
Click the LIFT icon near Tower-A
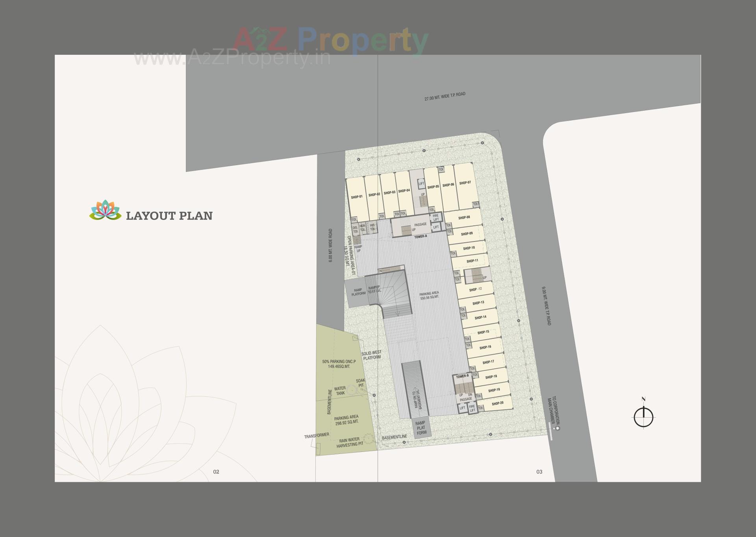(436, 227)
